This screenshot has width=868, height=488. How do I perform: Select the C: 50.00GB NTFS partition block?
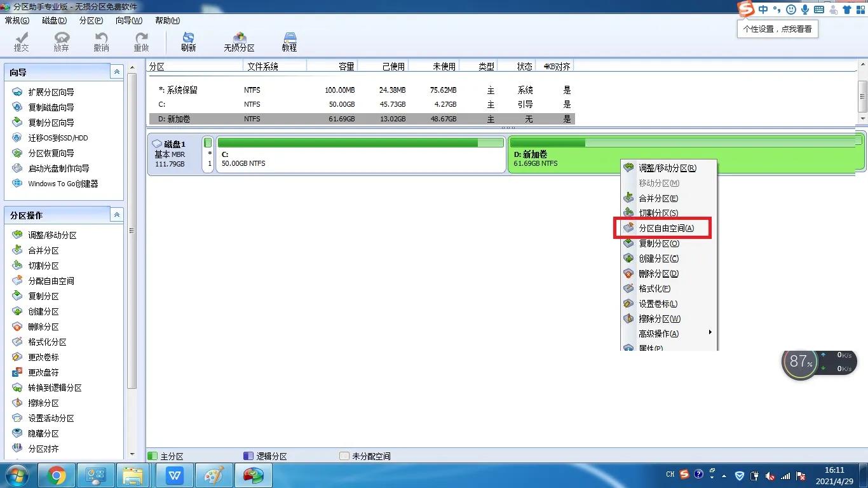click(360, 154)
